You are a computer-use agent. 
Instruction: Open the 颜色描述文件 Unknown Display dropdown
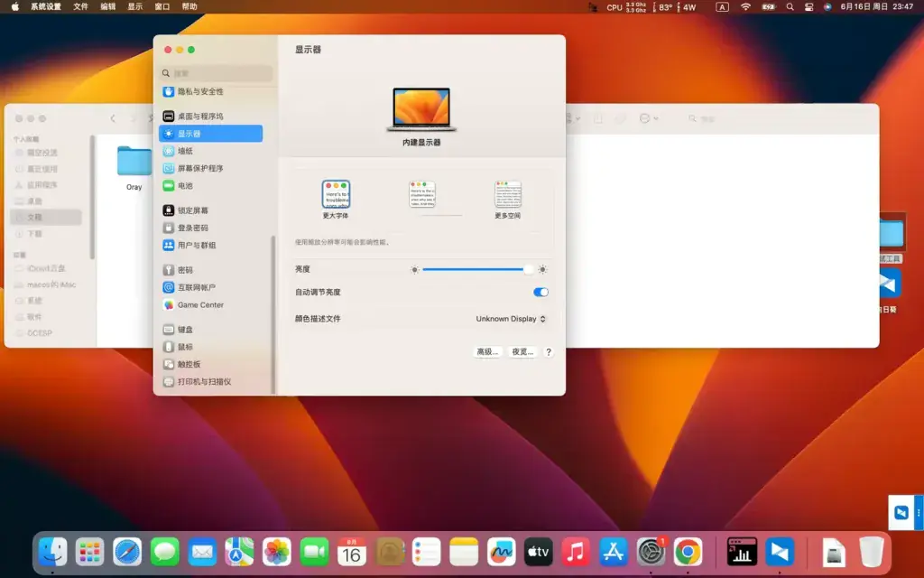tap(511, 319)
